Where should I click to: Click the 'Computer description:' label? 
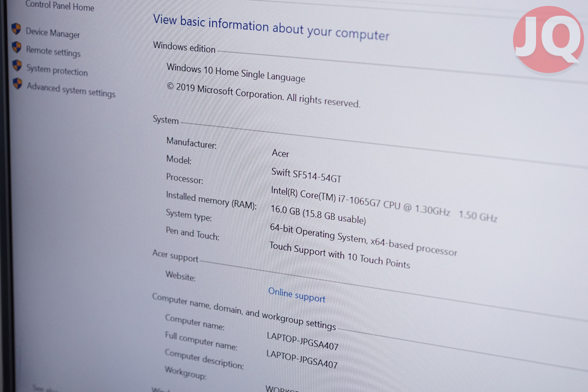(x=204, y=359)
